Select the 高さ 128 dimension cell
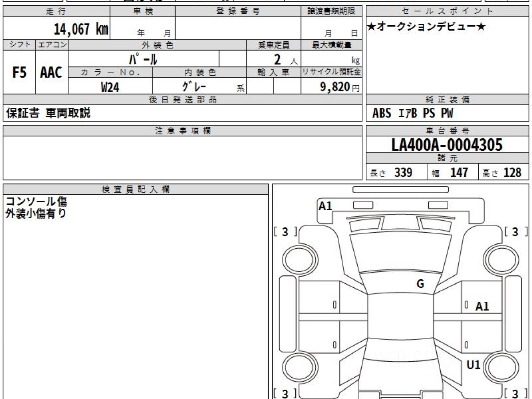The image size is (532, 399). (504, 172)
